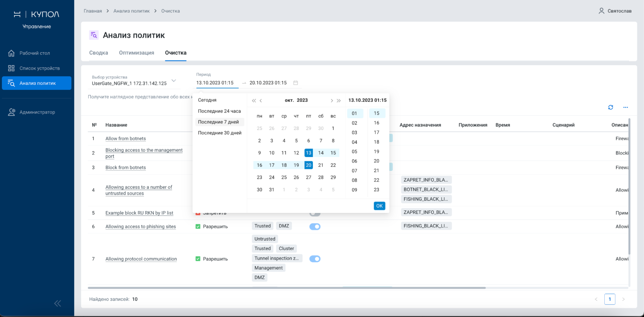This screenshot has width=644, height=317.
Task: Switch to the Сводка tab
Action: coord(99,53)
